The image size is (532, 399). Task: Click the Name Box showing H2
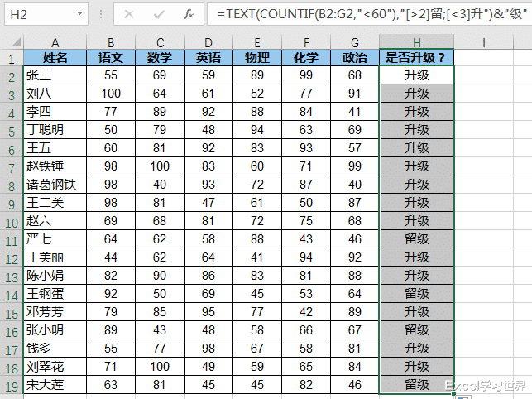[x=46, y=14]
